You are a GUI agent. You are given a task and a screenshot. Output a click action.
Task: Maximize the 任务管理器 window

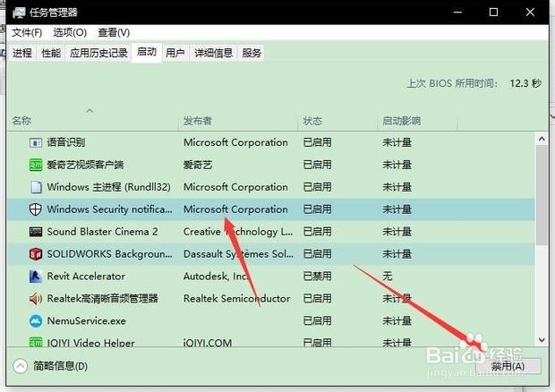tap(493, 13)
